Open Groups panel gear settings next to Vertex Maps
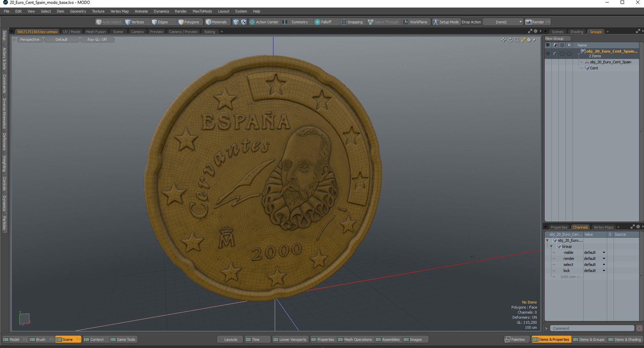Viewport: 644px width, 348px height. pyautogui.click(x=638, y=227)
